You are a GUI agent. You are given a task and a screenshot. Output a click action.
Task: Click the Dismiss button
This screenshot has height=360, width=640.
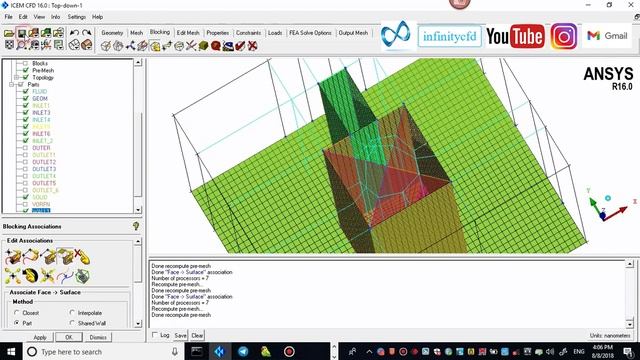click(98, 337)
